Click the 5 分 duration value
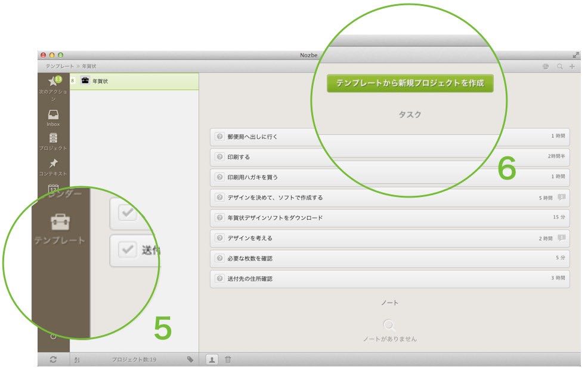 (x=561, y=257)
